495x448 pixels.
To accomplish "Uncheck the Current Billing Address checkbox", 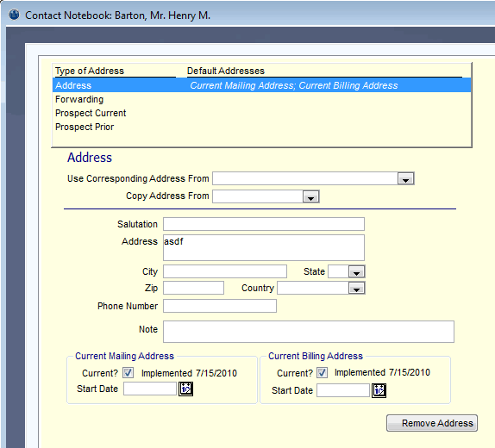I will coord(322,372).
